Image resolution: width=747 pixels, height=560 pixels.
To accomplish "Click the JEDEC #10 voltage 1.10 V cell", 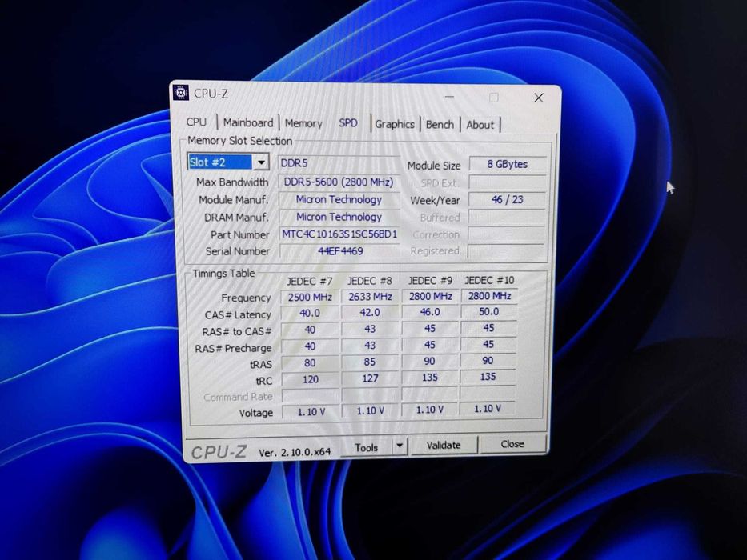I will (x=488, y=409).
